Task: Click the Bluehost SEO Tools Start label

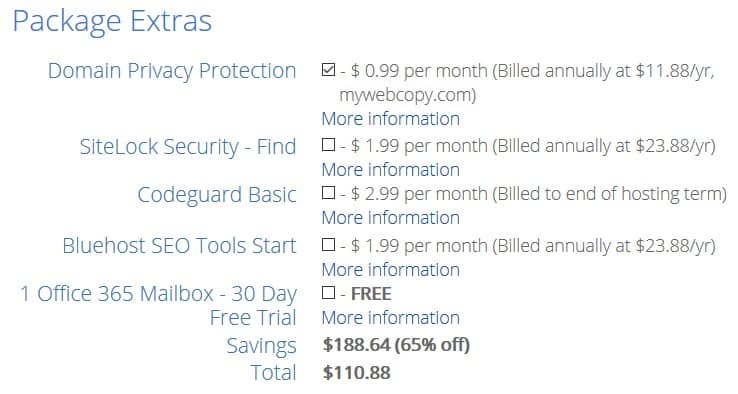Action: [179, 246]
